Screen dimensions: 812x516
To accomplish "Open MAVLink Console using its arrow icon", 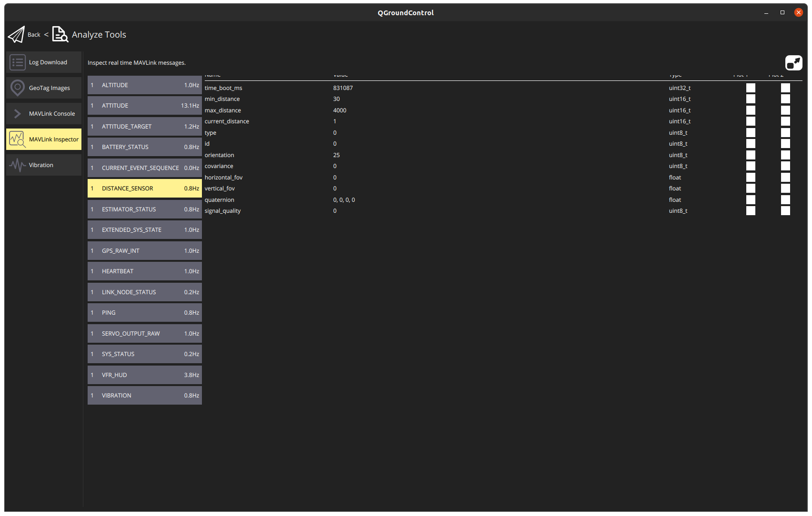I will (17, 113).
